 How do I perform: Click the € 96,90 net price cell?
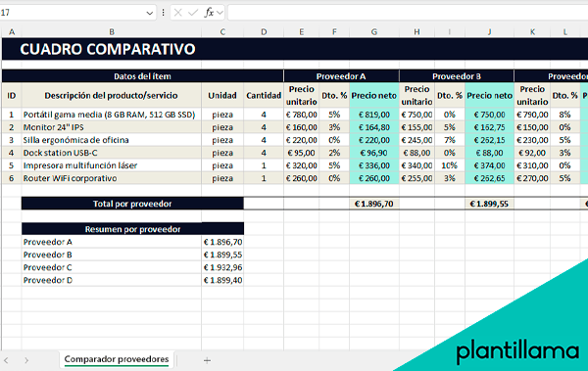coord(374,153)
